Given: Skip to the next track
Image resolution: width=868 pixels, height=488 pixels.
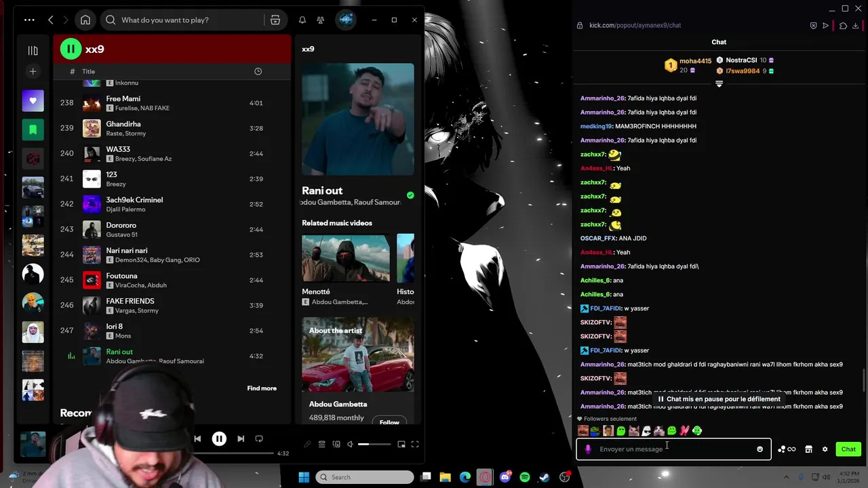Looking at the screenshot, I should [241, 439].
